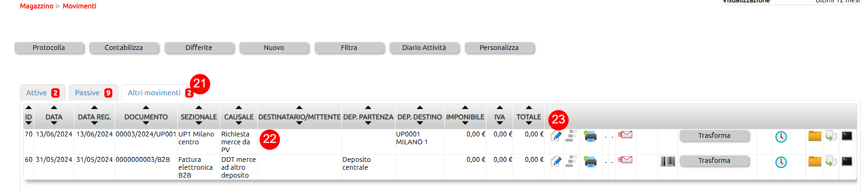The height and width of the screenshot is (191, 868).
Task: Open gray bars icon for movement 70
Action: (571, 136)
